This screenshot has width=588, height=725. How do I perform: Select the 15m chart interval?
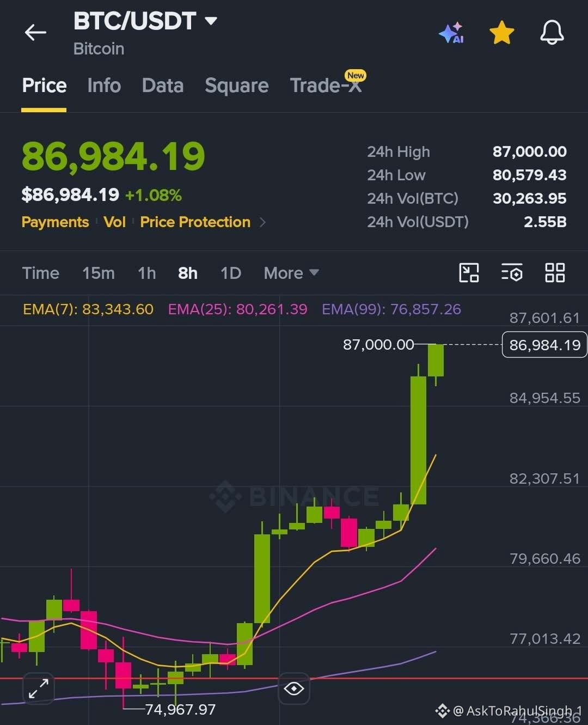point(99,273)
